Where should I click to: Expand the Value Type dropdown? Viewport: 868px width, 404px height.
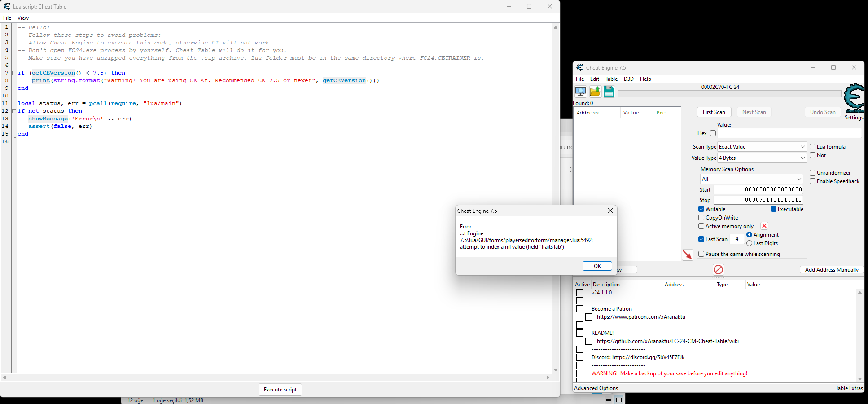click(x=762, y=158)
